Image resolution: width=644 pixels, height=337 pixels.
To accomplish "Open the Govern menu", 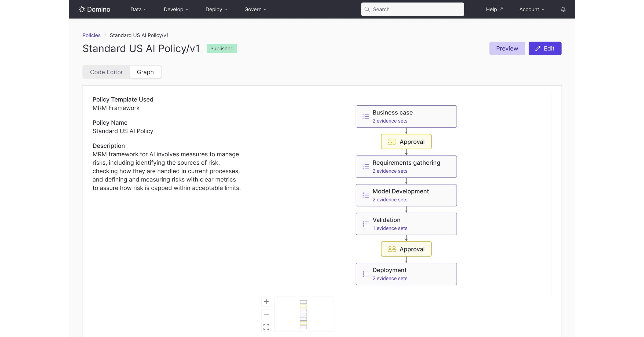I will point(255,9).
